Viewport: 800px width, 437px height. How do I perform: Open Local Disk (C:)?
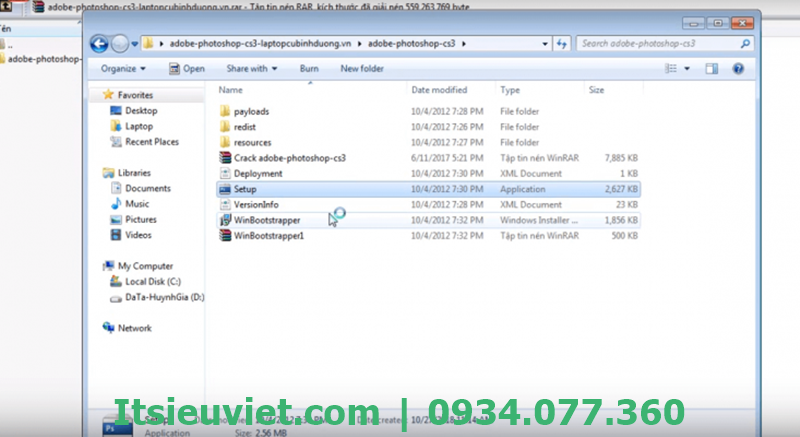click(153, 281)
